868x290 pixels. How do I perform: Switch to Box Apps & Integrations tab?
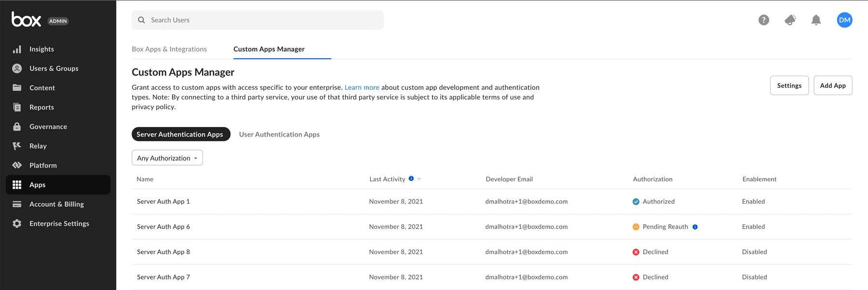tap(169, 49)
